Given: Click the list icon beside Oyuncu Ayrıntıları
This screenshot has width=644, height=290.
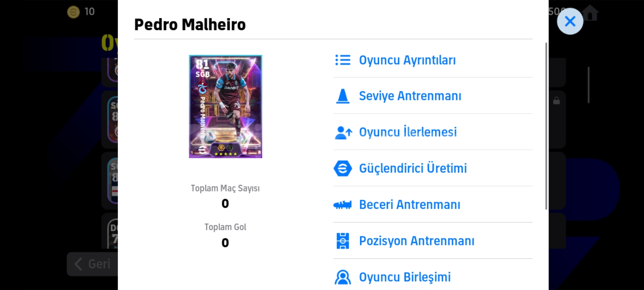Looking at the screenshot, I should tap(343, 60).
